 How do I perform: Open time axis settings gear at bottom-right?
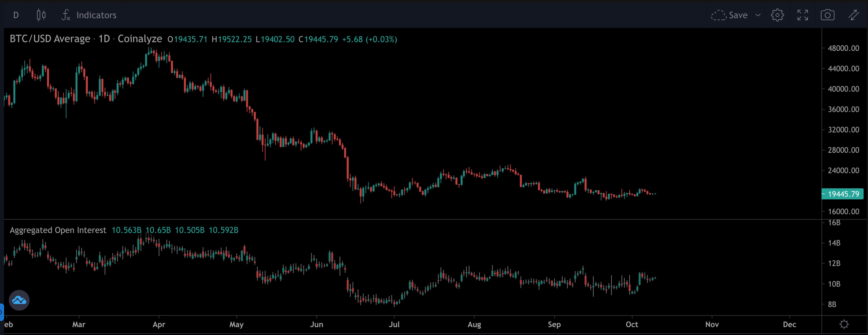[x=844, y=324]
